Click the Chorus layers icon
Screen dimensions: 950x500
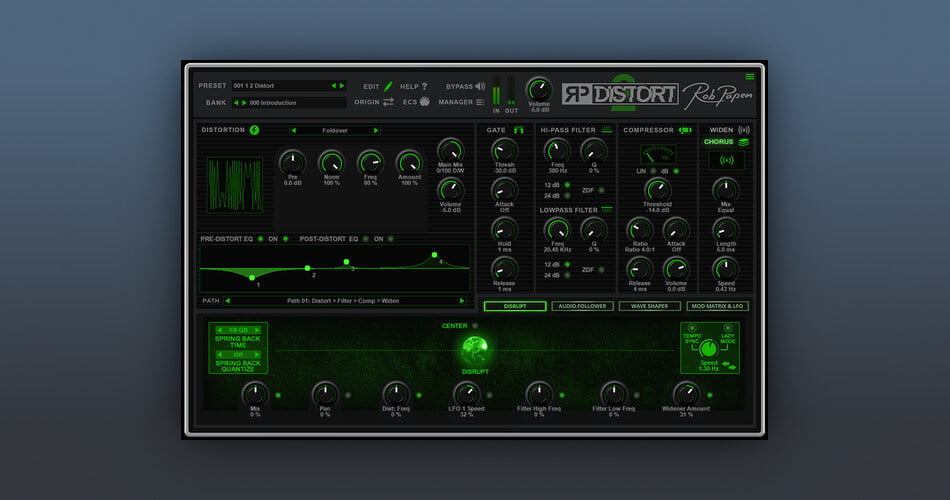tap(743, 142)
